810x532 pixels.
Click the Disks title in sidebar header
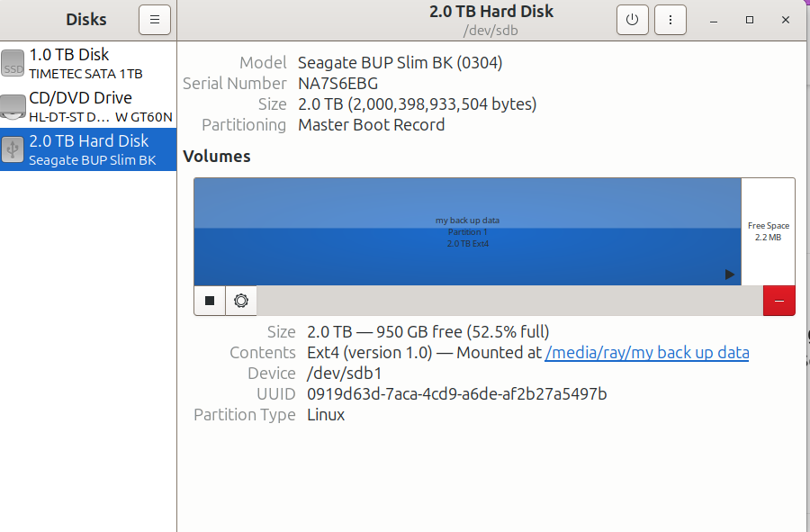[x=86, y=20]
